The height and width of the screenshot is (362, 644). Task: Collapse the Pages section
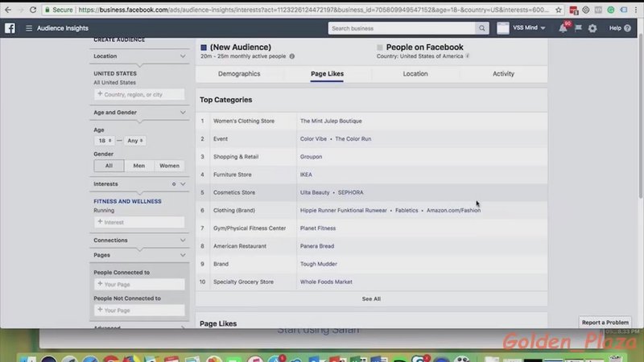[x=183, y=255]
